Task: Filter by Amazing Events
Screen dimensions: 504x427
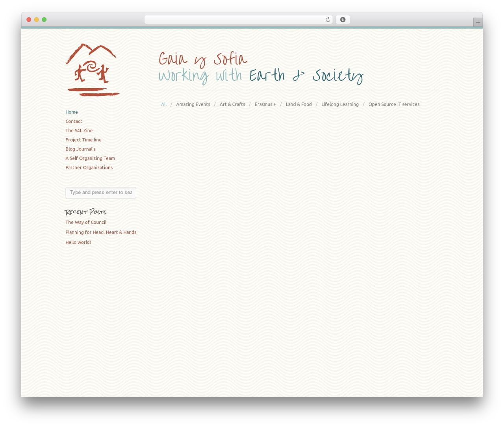Action: pyautogui.click(x=193, y=104)
